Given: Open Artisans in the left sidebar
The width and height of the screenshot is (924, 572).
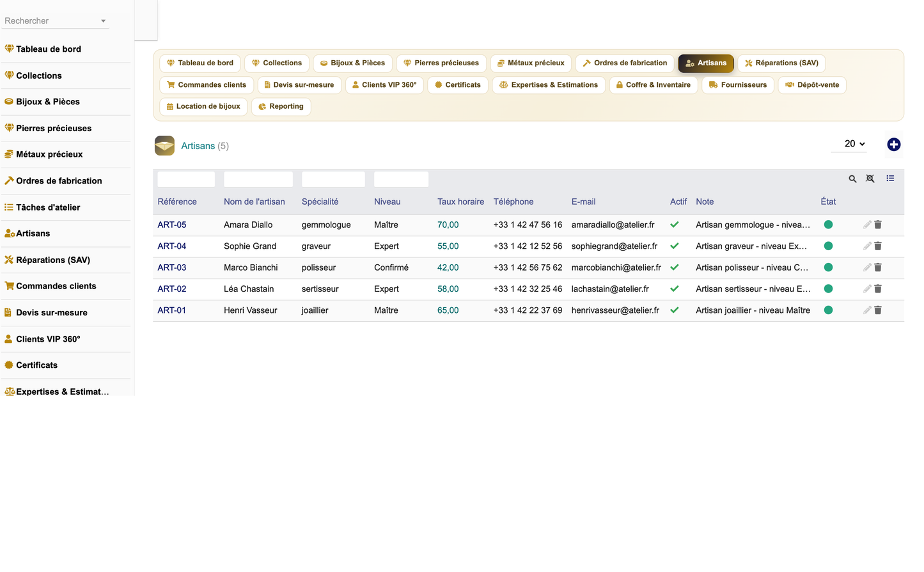Looking at the screenshot, I should (67, 234).
